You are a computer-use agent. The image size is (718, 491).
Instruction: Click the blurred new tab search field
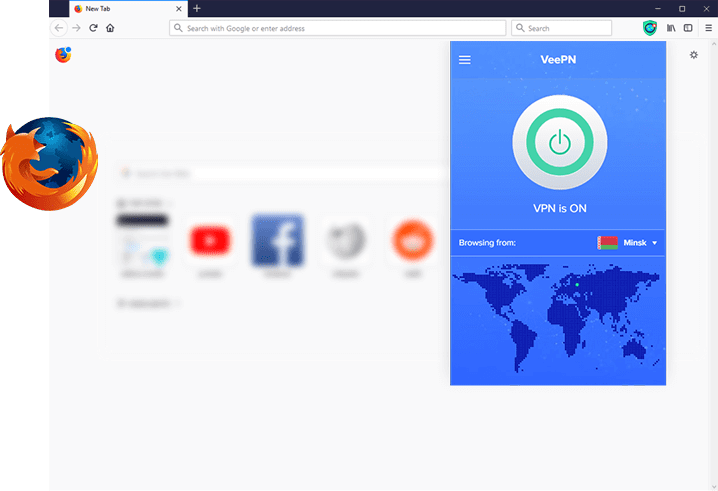(x=279, y=174)
